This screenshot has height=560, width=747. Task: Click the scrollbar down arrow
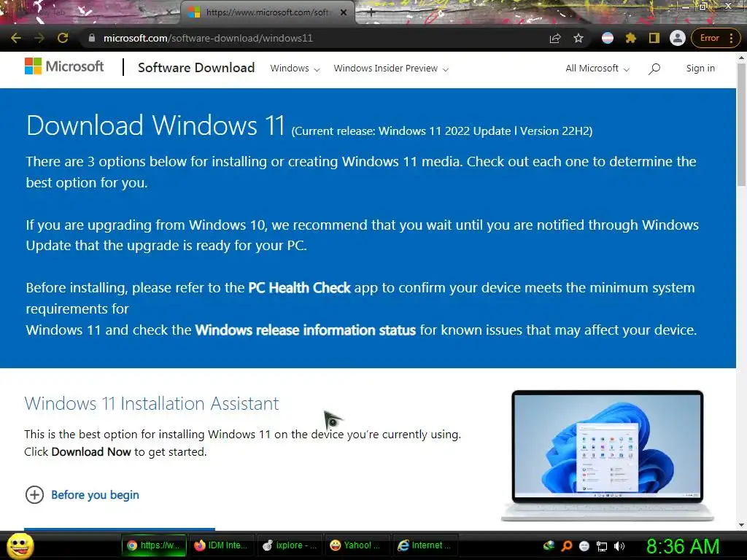(x=741, y=525)
